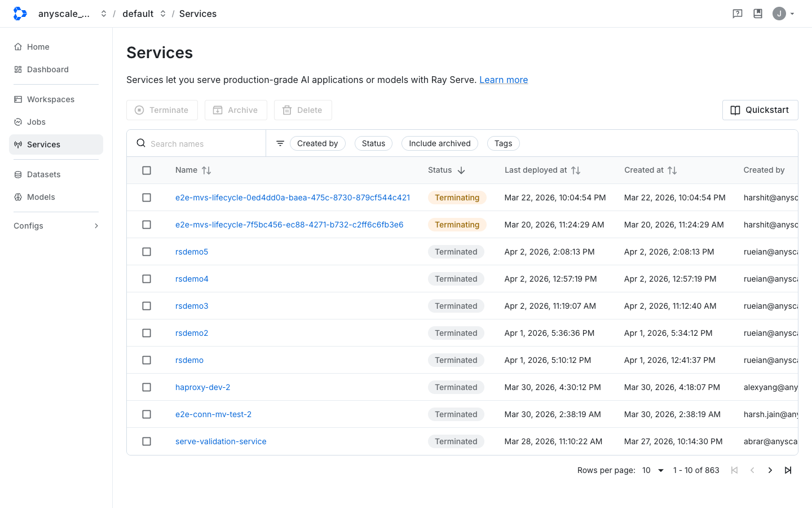Open the e2e-conn-mv-test-2 service link
Screen dimensions: 812x508
point(213,414)
